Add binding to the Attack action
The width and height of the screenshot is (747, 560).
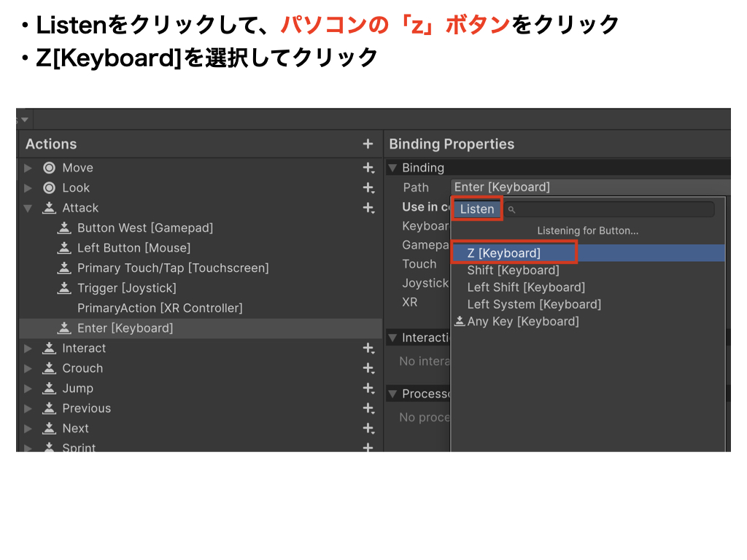(368, 208)
